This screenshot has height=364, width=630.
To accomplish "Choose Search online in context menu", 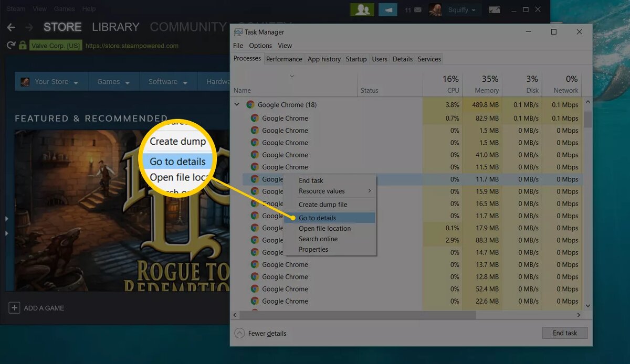I will [x=330, y=239].
